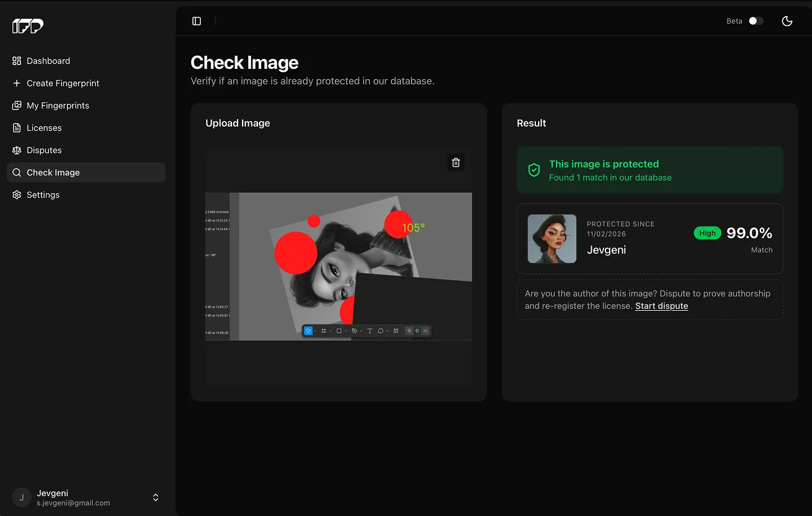812x516 pixels.
Task: Select Check Image in sidebar
Action: [x=86, y=172]
